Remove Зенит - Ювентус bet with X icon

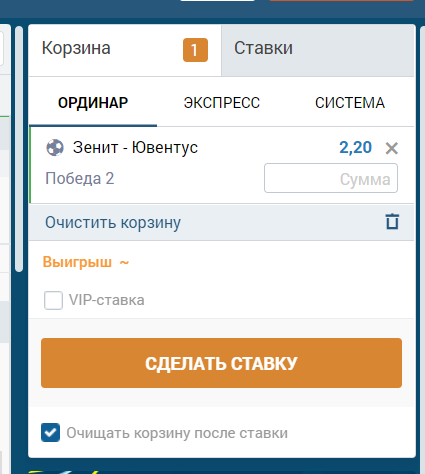tap(392, 148)
